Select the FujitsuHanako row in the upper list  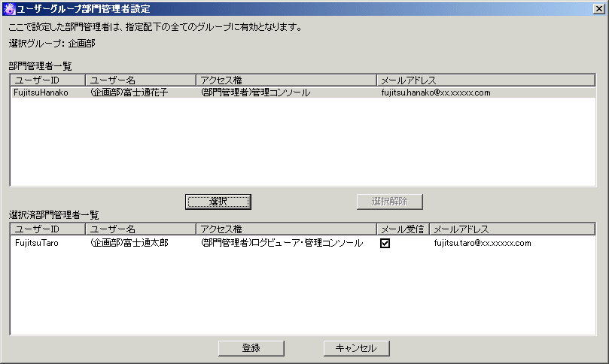(41, 93)
